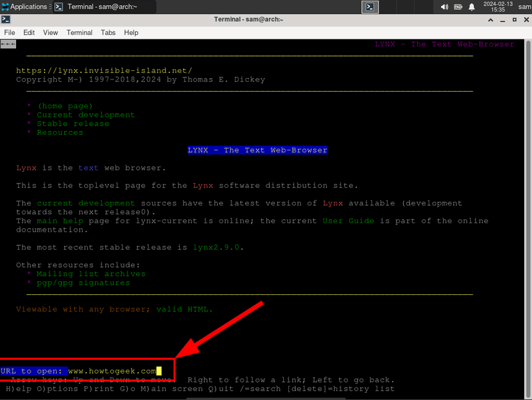Open the Terminal menu
This screenshot has height=400, width=532.
pyautogui.click(x=79, y=32)
